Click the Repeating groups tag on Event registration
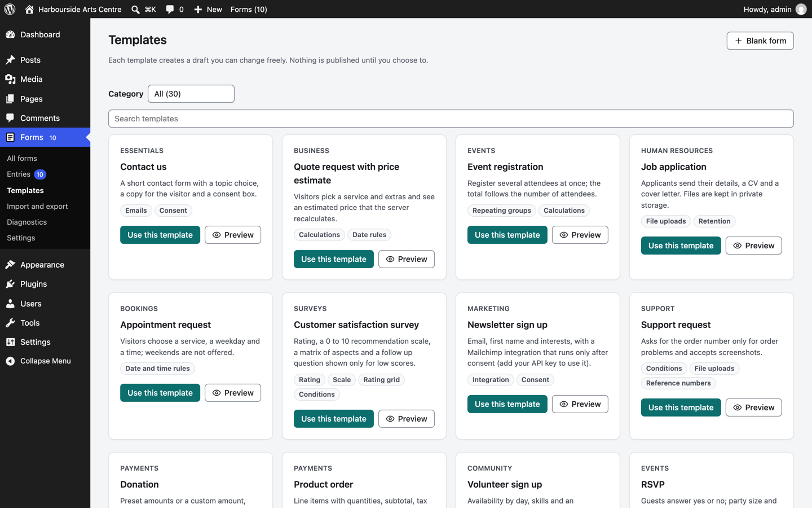Viewport: 812px width, 508px height. 502,211
